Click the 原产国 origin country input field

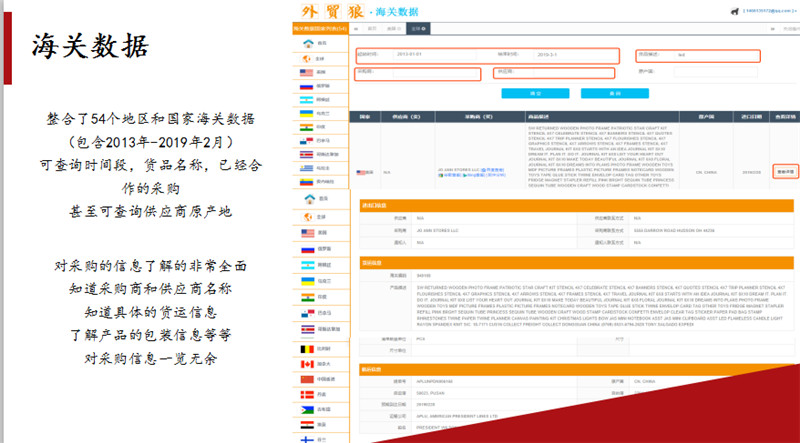[x=716, y=72]
